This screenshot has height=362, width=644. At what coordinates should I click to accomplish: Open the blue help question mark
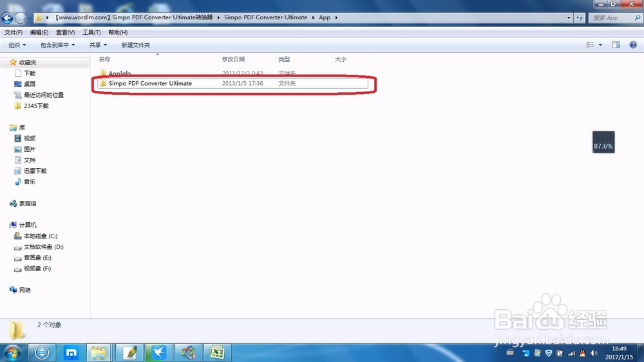pyautogui.click(x=633, y=45)
